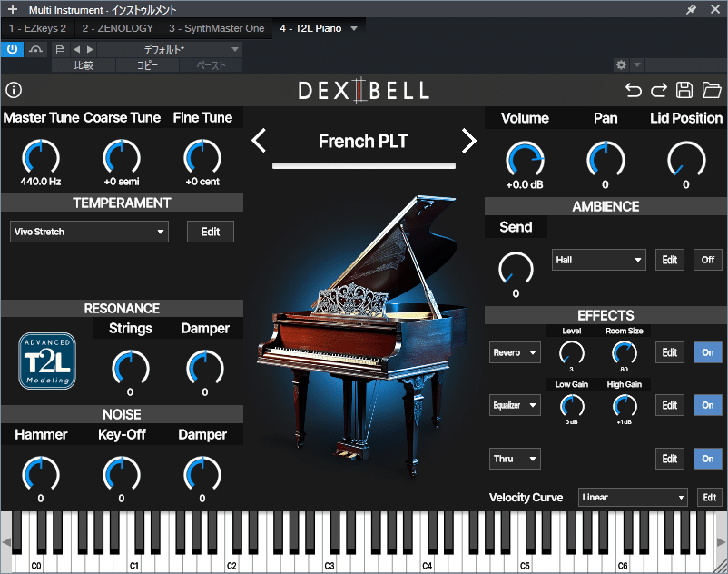Click the Edit button next to TEMPERAMENT
Screen dimensions: 728x574
pos(210,232)
